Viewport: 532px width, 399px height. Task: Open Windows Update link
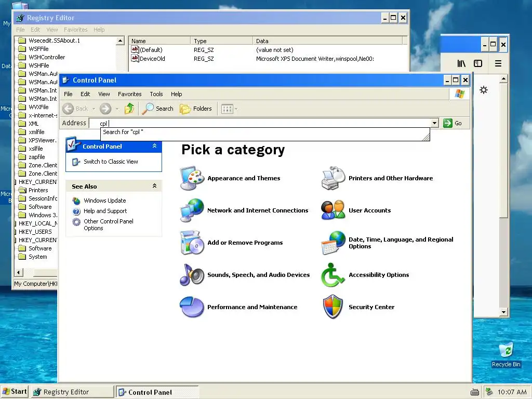[x=104, y=201]
